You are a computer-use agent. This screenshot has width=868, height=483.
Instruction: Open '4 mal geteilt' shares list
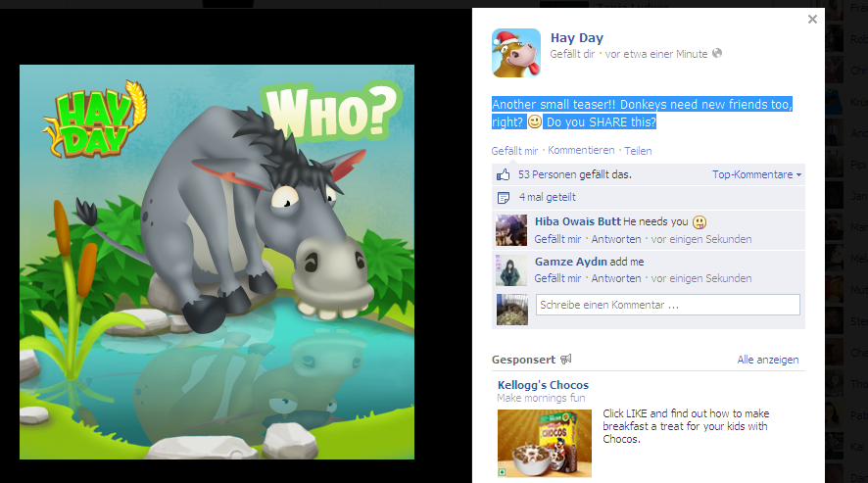[548, 197]
